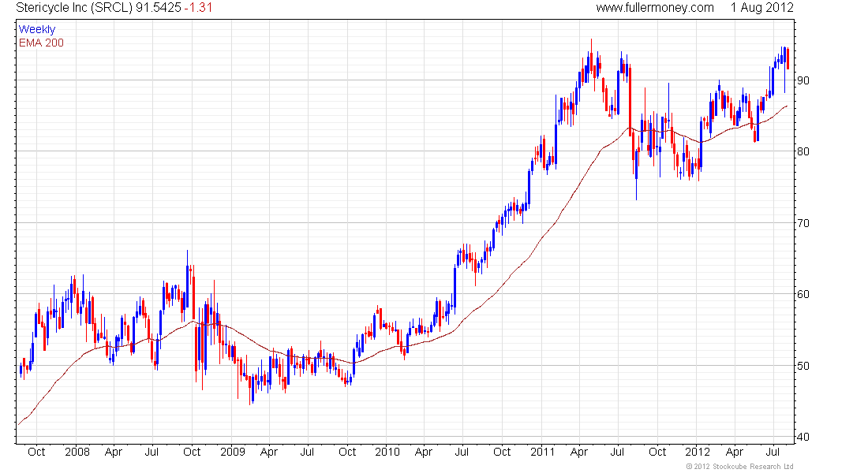Click the Jul label between 2008 and 2009
This screenshot has width=868, height=473.
click(x=152, y=452)
